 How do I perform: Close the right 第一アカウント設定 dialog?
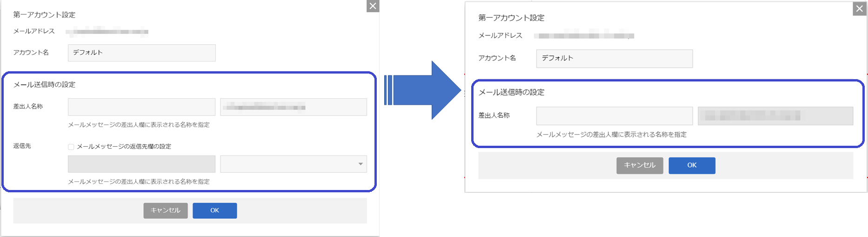pyautogui.click(x=859, y=9)
